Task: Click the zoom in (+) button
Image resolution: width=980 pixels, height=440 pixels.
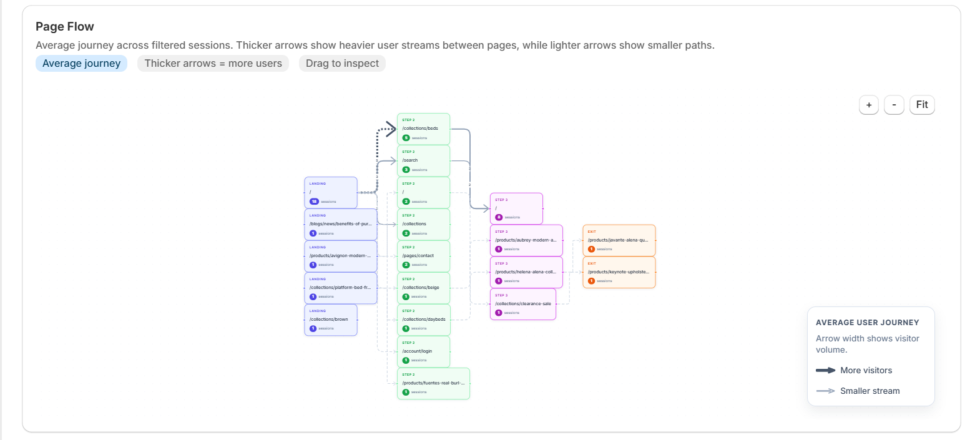Action: point(868,105)
